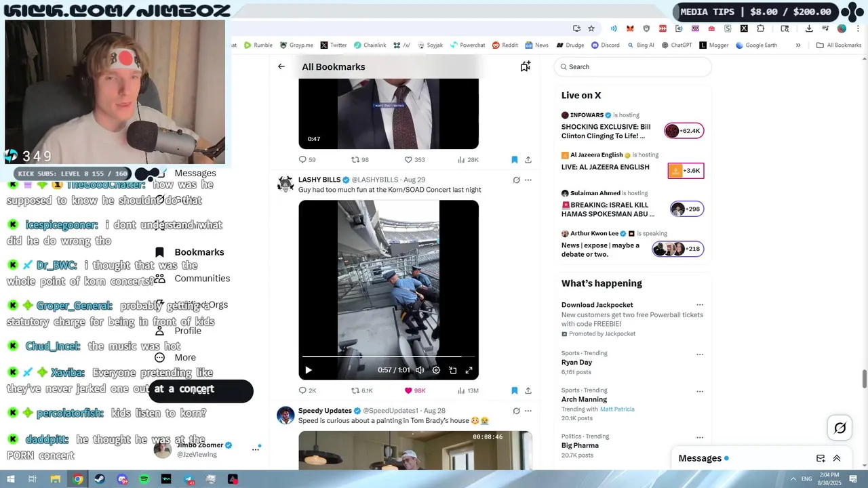This screenshot has height=488, width=868.
Task: Open Steam from the taskbar
Action: pyautogui.click(x=100, y=479)
